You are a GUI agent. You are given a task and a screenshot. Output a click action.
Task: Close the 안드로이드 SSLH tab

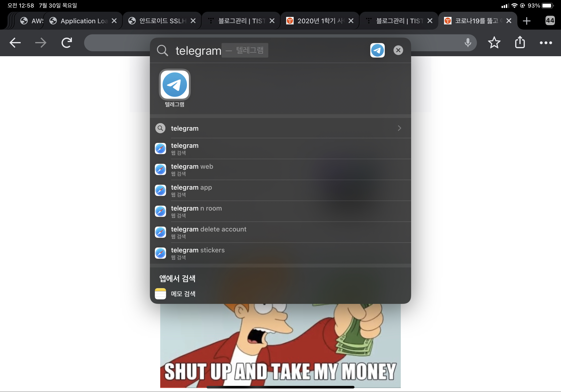193,21
